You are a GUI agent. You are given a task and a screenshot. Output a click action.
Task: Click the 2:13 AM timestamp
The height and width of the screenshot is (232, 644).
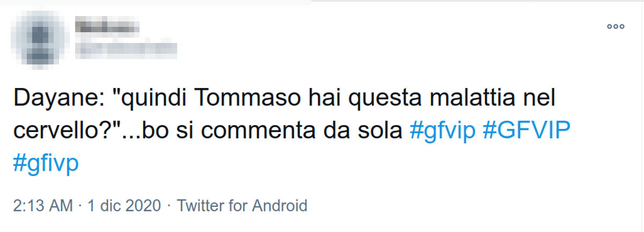42,206
